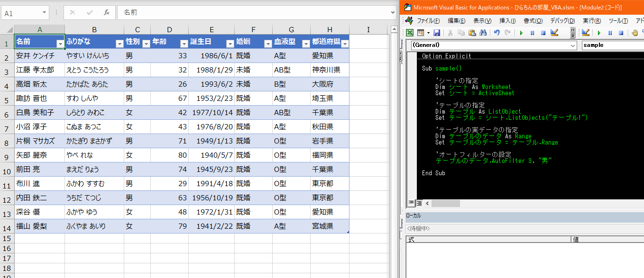Click the Break pause icon in Standard toolbar

pos(532,33)
